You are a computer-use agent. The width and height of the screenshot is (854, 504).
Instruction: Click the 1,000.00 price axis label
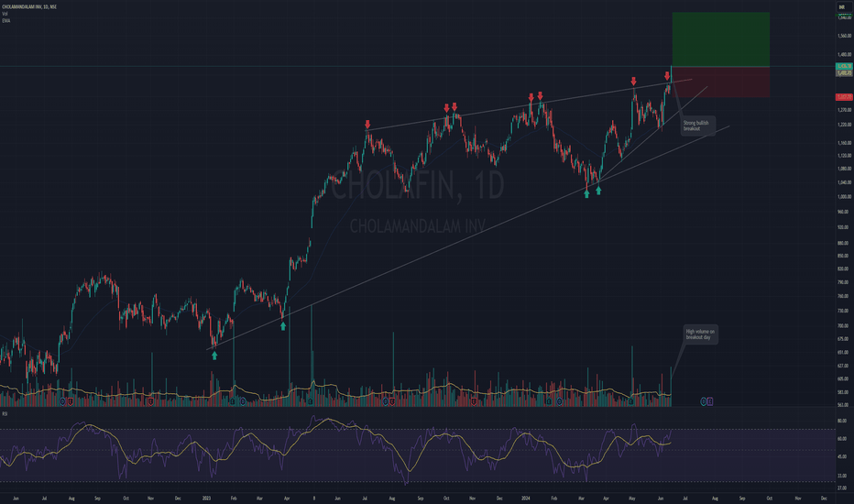pyautogui.click(x=845, y=197)
